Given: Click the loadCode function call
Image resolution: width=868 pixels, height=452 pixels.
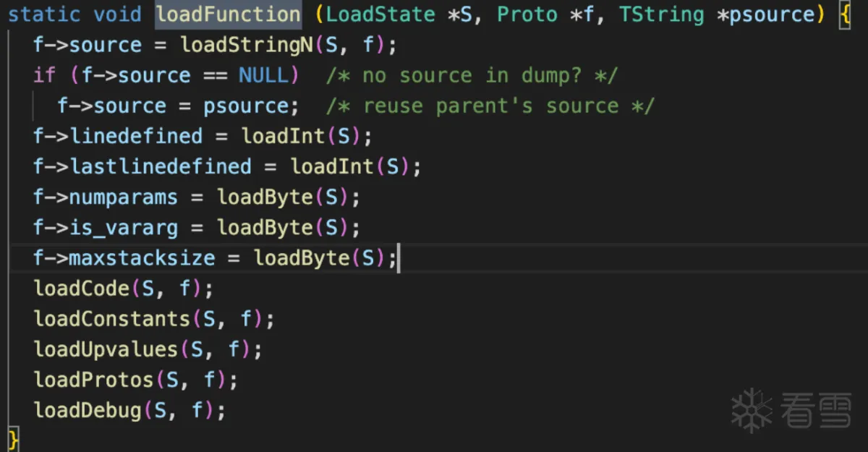Looking at the screenshot, I should tap(82, 289).
